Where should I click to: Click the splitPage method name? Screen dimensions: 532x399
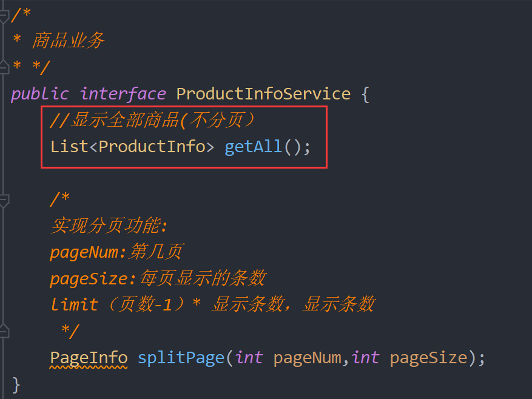pyautogui.click(x=181, y=358)
